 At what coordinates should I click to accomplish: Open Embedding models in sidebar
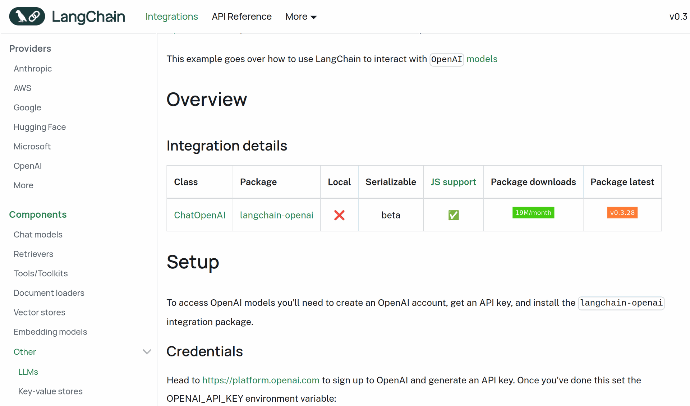point(50,332)
